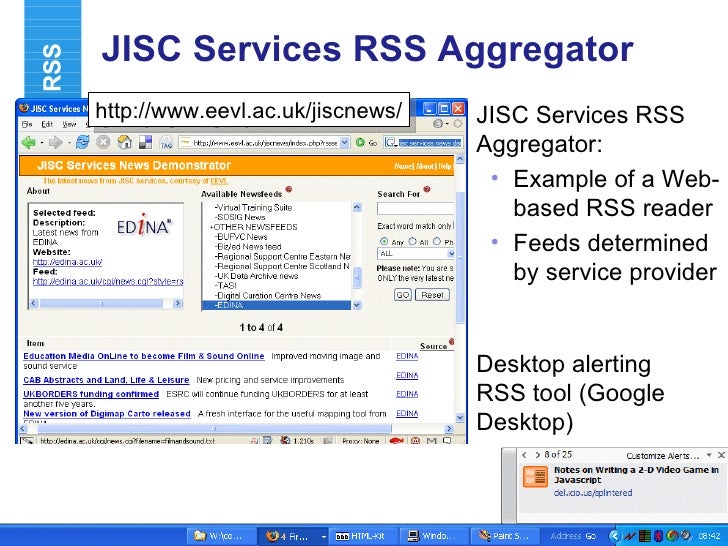Open the Home page house icon
The image size is (728, 546).
point(124,142)
